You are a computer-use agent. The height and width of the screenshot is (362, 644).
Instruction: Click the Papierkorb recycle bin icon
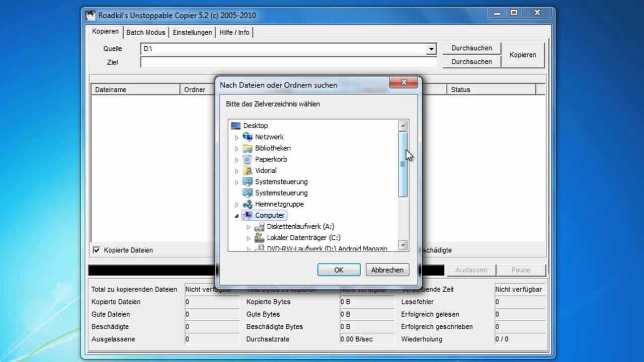coord(248,159)
